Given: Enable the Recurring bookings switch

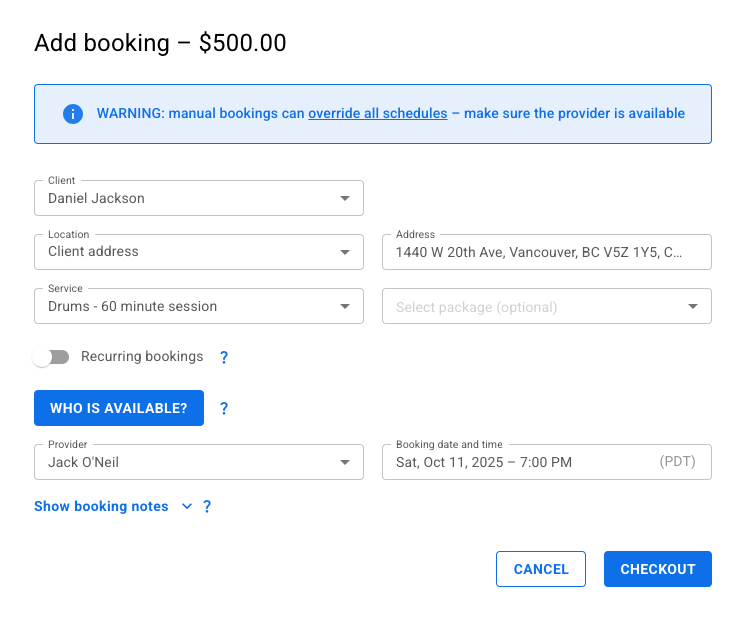Looking at the screenshot, I should (x=50, y=357).
